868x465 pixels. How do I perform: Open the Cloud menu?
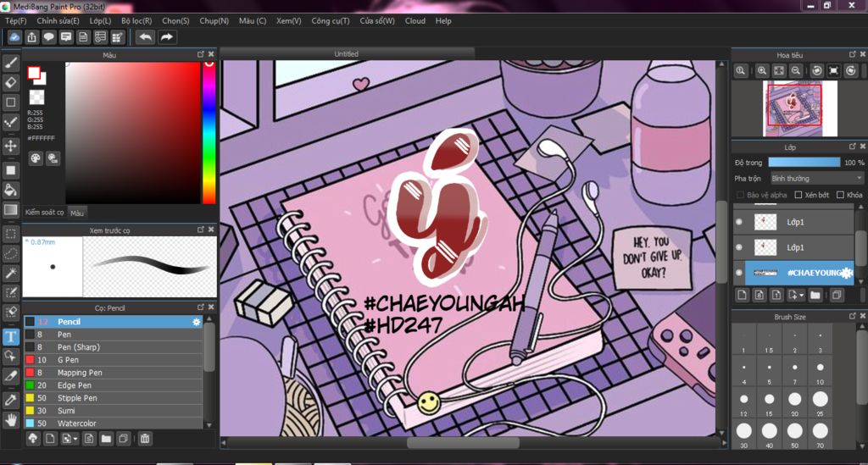coord(415,21)
